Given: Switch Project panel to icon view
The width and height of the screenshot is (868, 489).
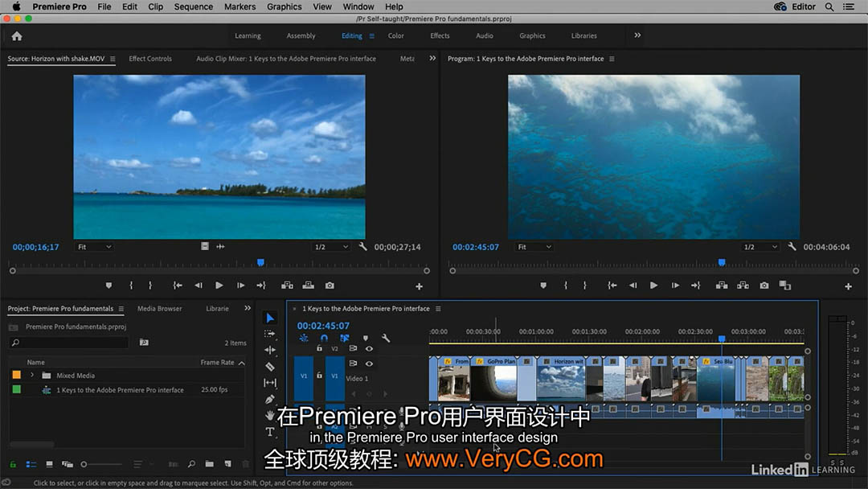Looking at the screenshot, I should 49,464.
